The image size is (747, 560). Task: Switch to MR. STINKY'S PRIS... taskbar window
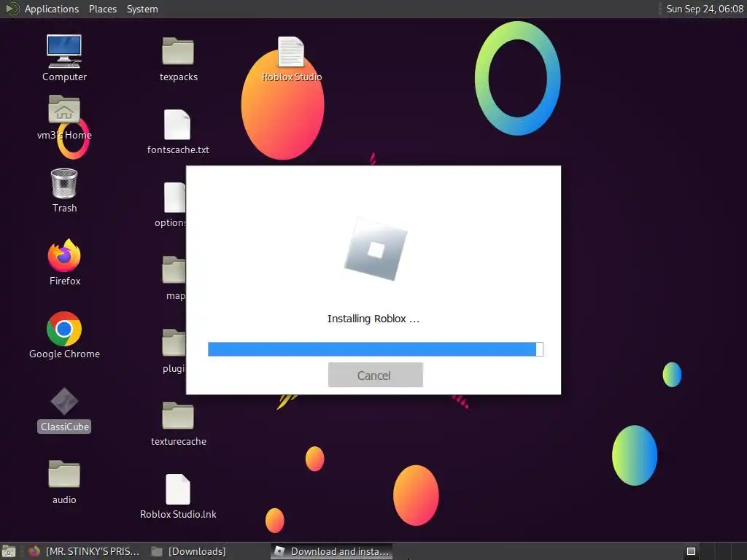click(x=84, y=551)
